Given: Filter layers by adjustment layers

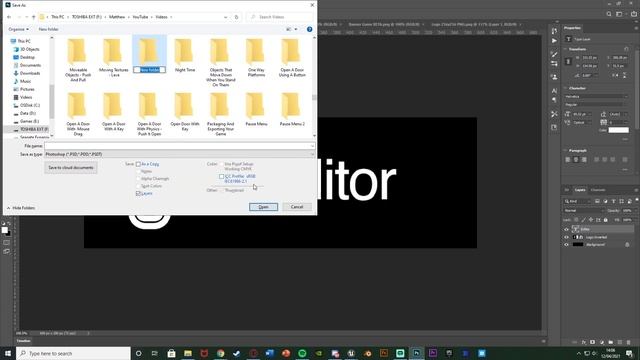Looking at the screenshot, I should (x=605, y=201).
